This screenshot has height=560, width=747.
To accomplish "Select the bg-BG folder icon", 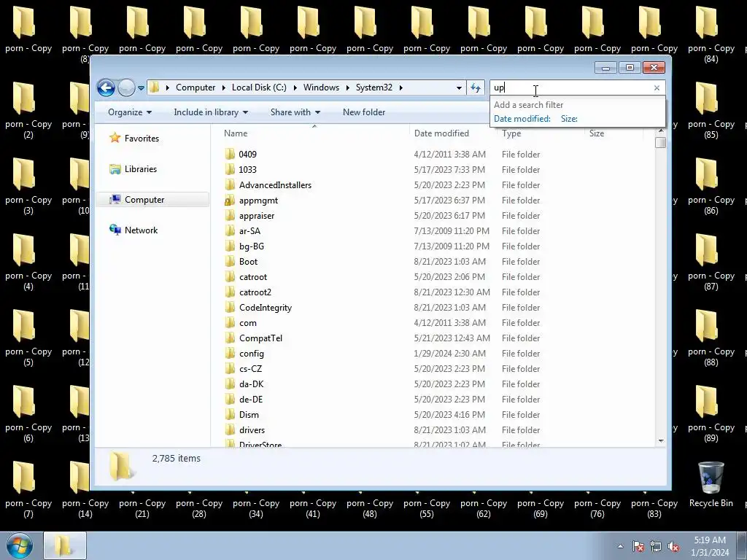I will pyautogui.click(x=230, y=246).
